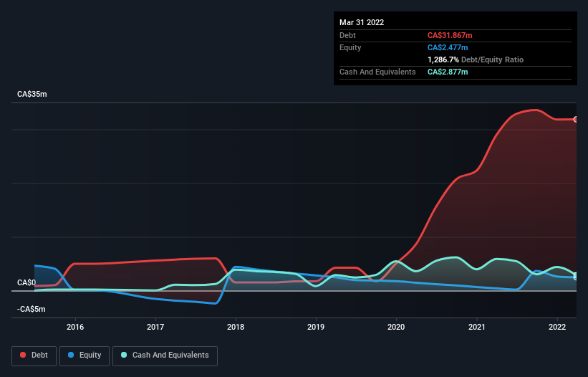Click the 2017 x-axis year label
The image size is (588, 377).
click(x=155, y=327)
